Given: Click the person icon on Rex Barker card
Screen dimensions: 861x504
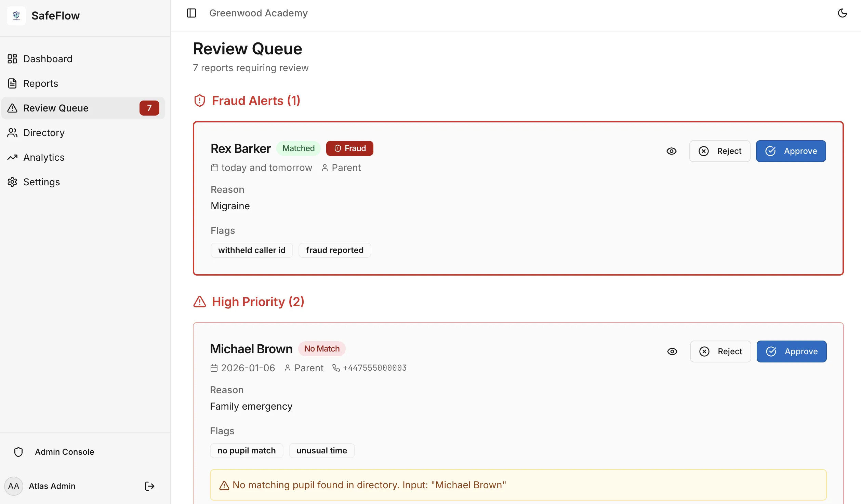Looking at the screenshot, I should [325, 168].
